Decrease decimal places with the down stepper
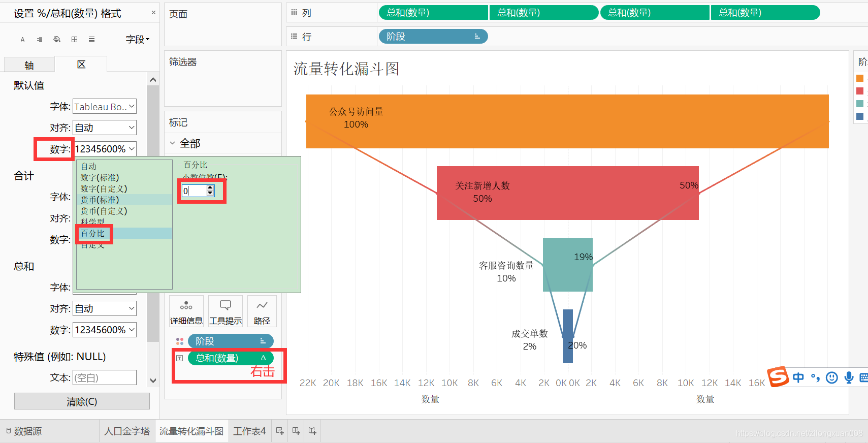 [210, 194]
